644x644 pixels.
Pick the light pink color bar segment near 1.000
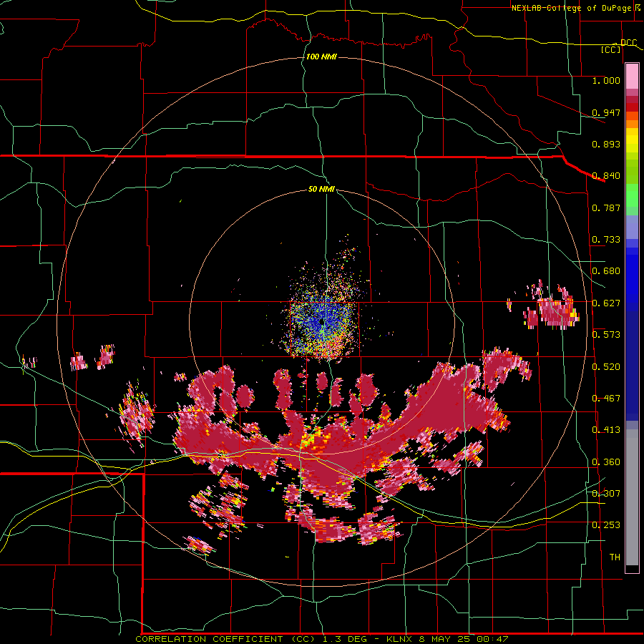point(632,77)
